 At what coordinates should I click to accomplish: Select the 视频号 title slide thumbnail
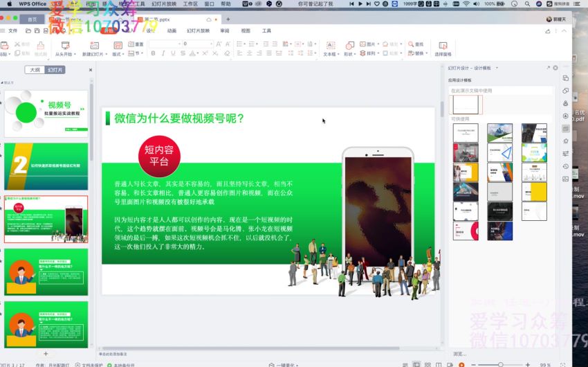tap(46, 114)
